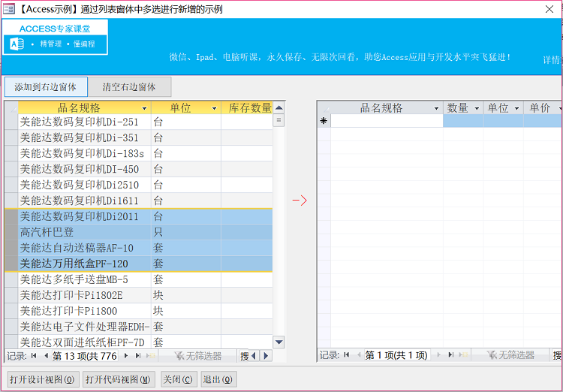Toggle 无筛选器 filter indicator under right datasheet
563x392 pixels.
(x=510, y=355)
